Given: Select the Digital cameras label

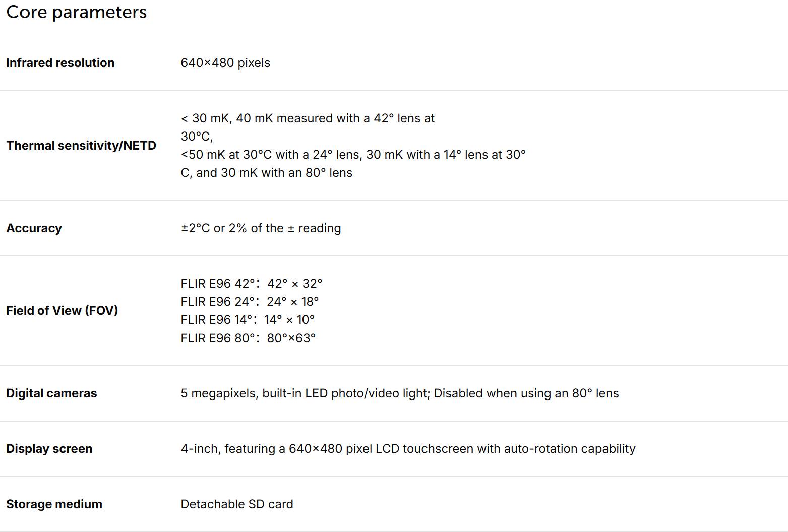Looking at the screenshot, I should click(51, 393).
